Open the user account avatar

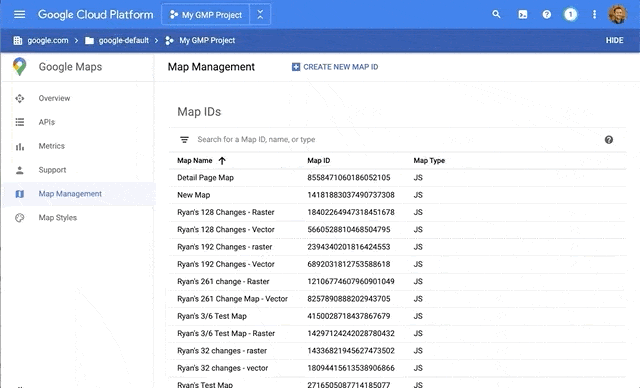point(618,15)
